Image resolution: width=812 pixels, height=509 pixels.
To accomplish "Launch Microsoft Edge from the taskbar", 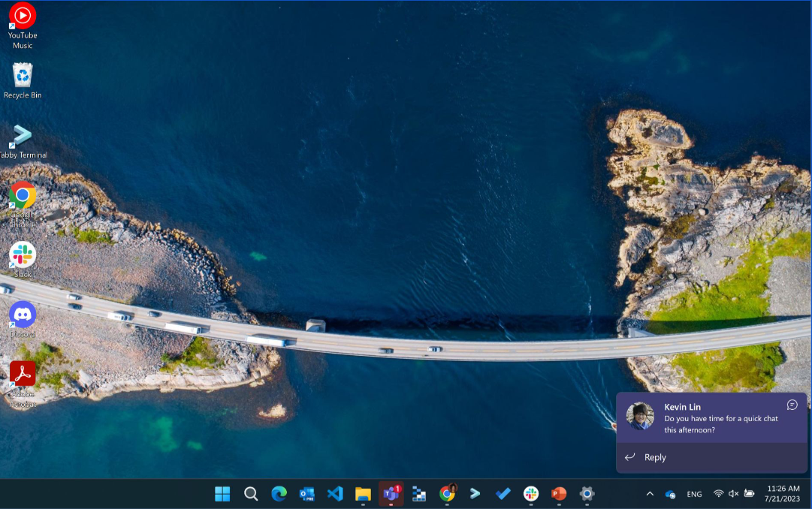I will (x=279, y=494).
